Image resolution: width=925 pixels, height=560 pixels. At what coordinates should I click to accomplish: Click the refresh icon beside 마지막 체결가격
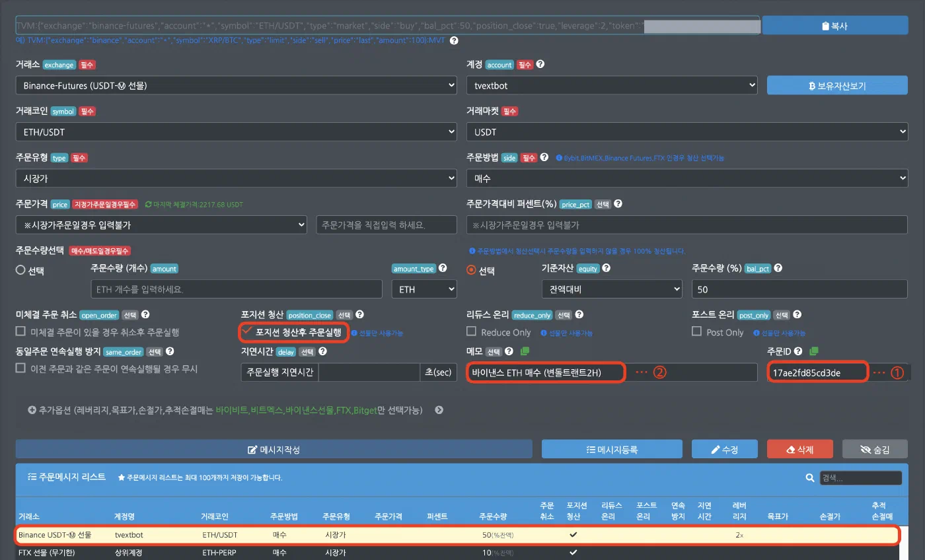(x=148, y=205)
